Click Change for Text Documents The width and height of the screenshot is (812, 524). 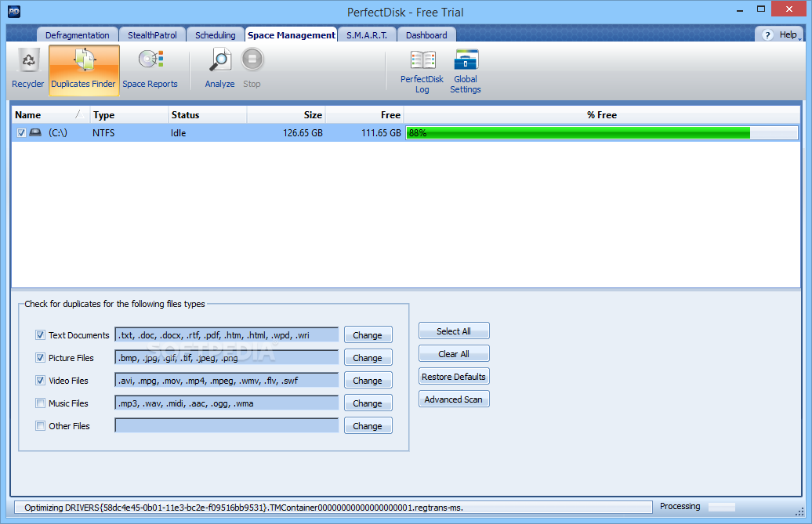click(368, 335)
